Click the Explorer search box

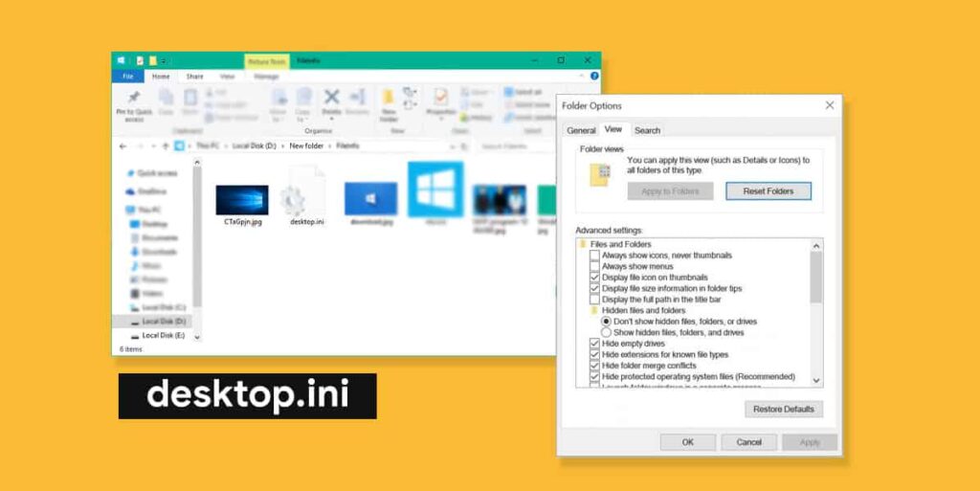coord(516,146)
